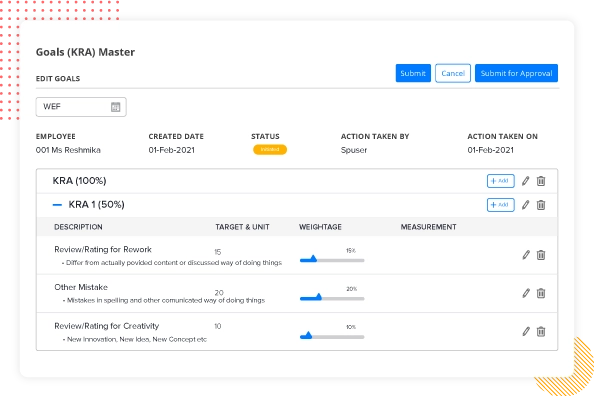Add item under KRA 1 (50%)
The width and height of the screenshot is (594, 396).
[x=500, y=205]
